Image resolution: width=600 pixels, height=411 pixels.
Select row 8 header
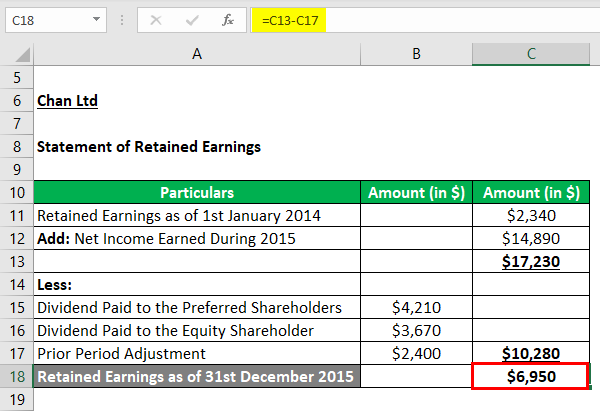(x=16, y=147)
